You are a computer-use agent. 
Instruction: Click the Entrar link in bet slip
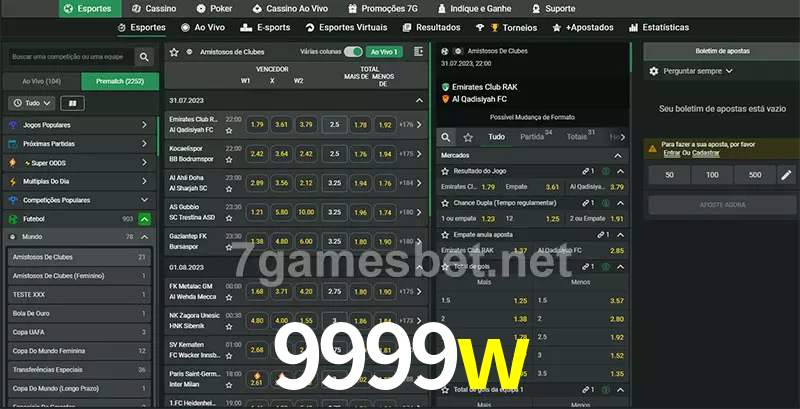(671, 153)
